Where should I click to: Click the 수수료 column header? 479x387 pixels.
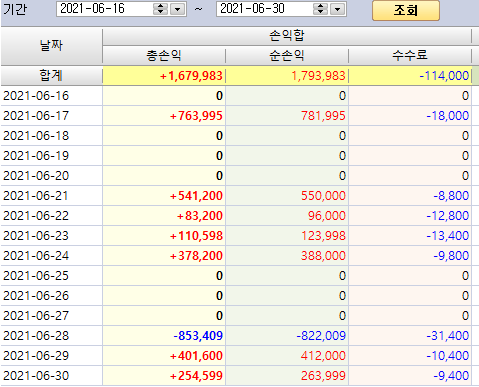pyautogui.click(x=410, y=55)
